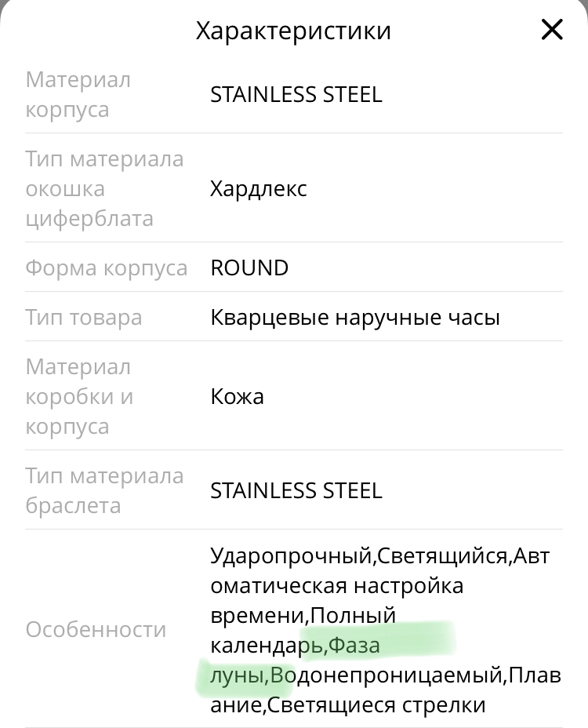588x728 pixels.
Task: Select the Хардлекс value
Action: (259, 189)
